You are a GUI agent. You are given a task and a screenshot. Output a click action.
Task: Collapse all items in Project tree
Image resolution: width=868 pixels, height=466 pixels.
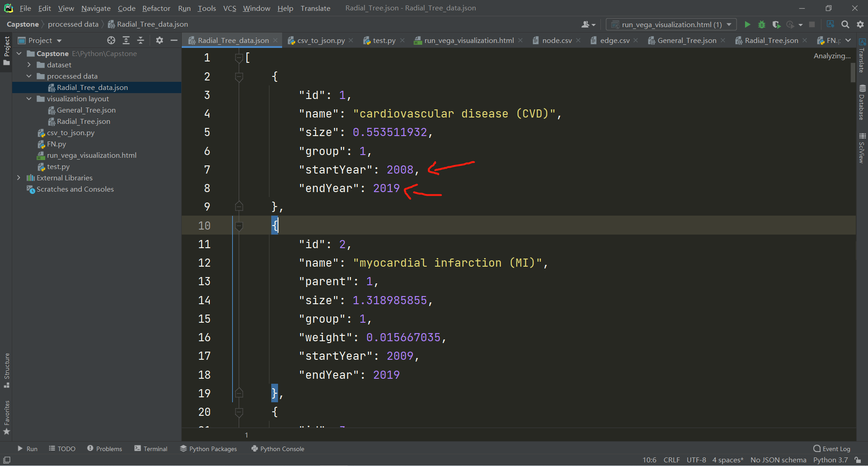pyautogui.click(x=141, y=40)
